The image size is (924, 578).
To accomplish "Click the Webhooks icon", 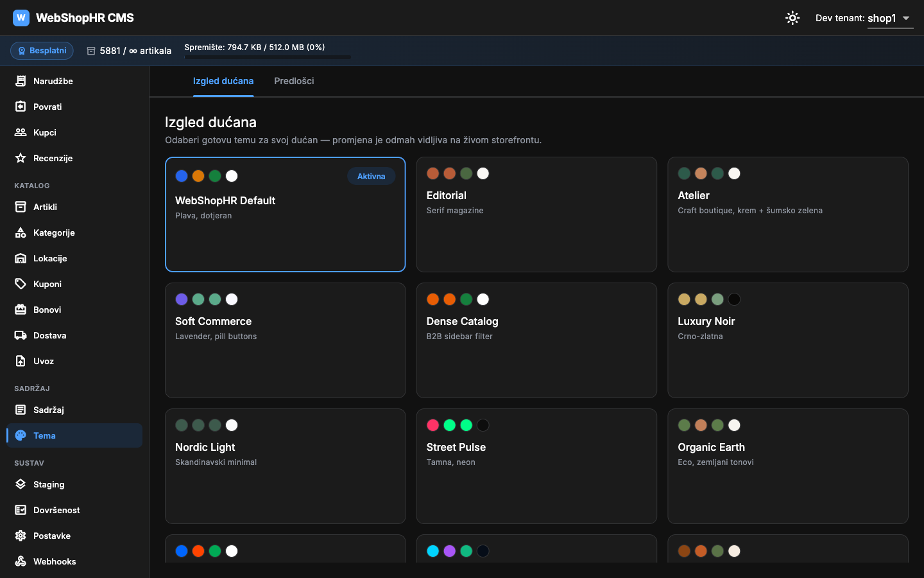I will point(21,561).
